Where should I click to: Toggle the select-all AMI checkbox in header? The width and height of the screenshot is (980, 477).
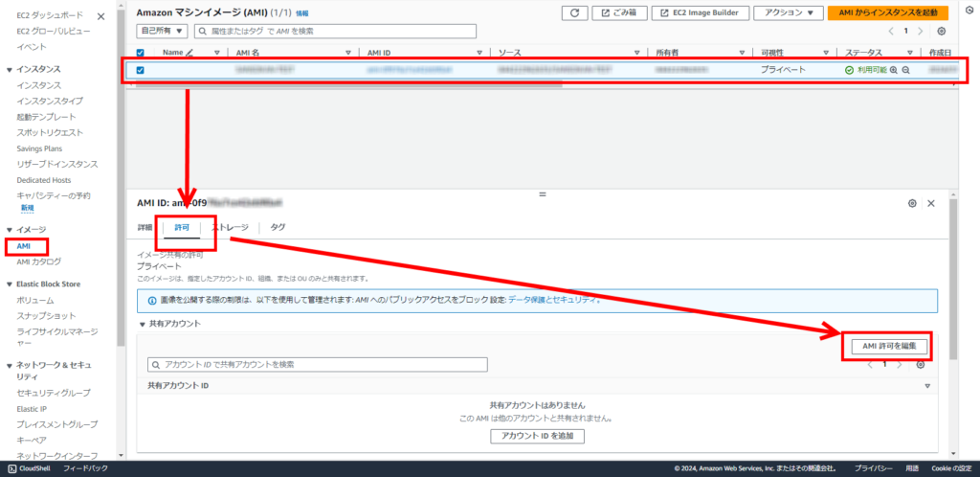140,53
